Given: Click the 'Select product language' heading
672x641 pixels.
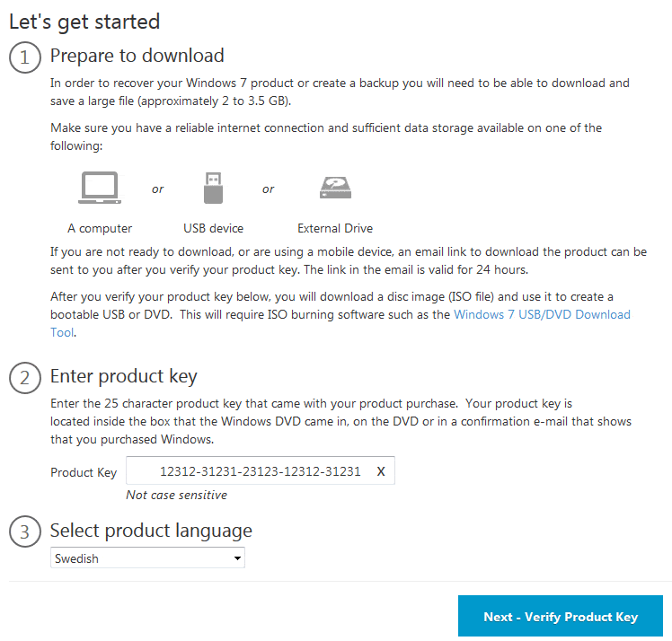Looking at the screenshot, I should [x=151, y=531].
